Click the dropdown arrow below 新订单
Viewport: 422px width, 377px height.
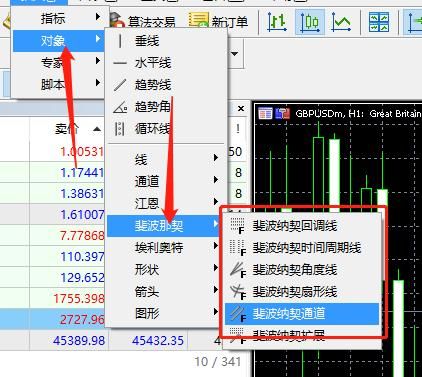pyautogui.click(x=235, y=54)
